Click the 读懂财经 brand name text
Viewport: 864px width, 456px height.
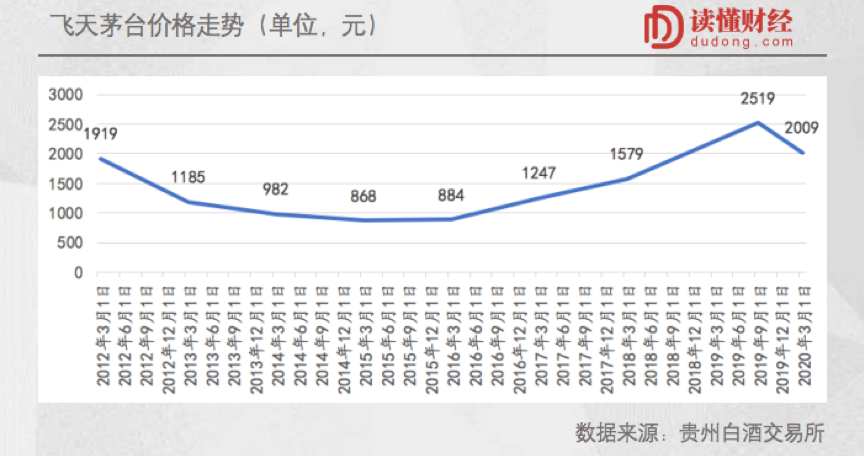(x=742, y=20)
